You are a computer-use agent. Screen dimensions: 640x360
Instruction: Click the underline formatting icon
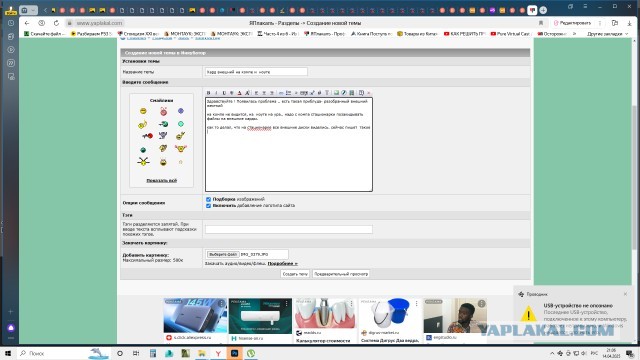pyautogui.click(x=224, y=93)
